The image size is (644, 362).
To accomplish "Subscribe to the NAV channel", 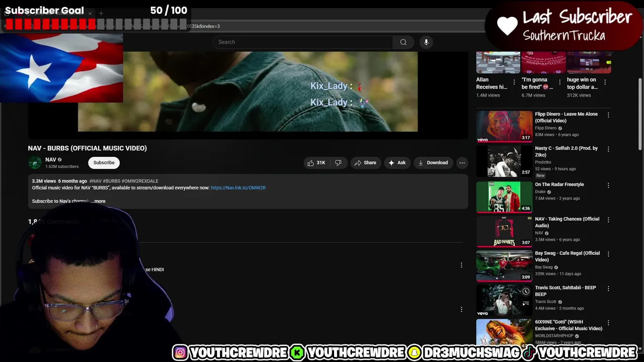I will pyautogui.click(x=104, y=162).
